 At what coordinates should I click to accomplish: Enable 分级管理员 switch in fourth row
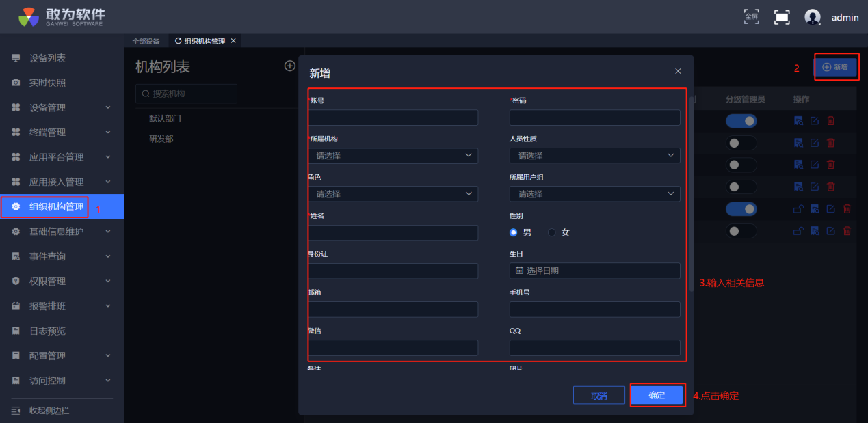tap(741, 187)
